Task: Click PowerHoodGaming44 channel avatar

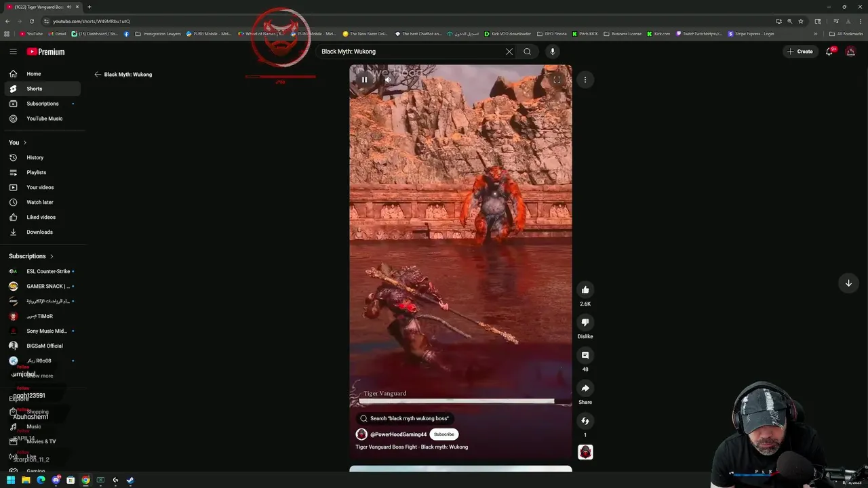Action: pos(361,434)
